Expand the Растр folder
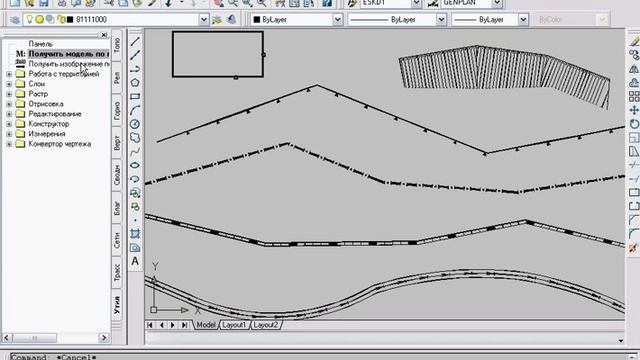The height and width of the screenshot is (360, 640). (x=9, y=94)
